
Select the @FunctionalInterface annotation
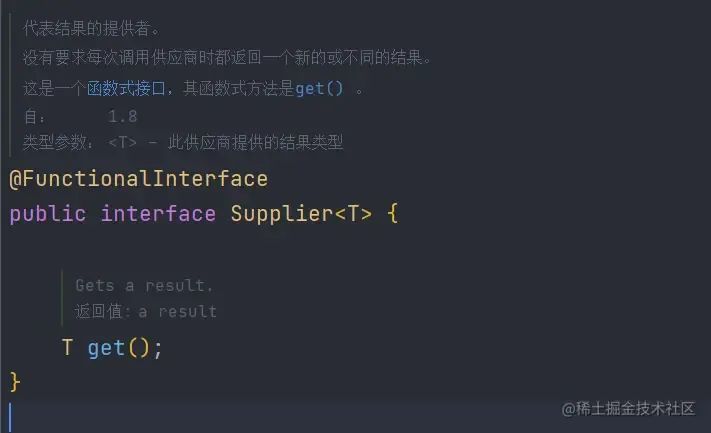138,179
